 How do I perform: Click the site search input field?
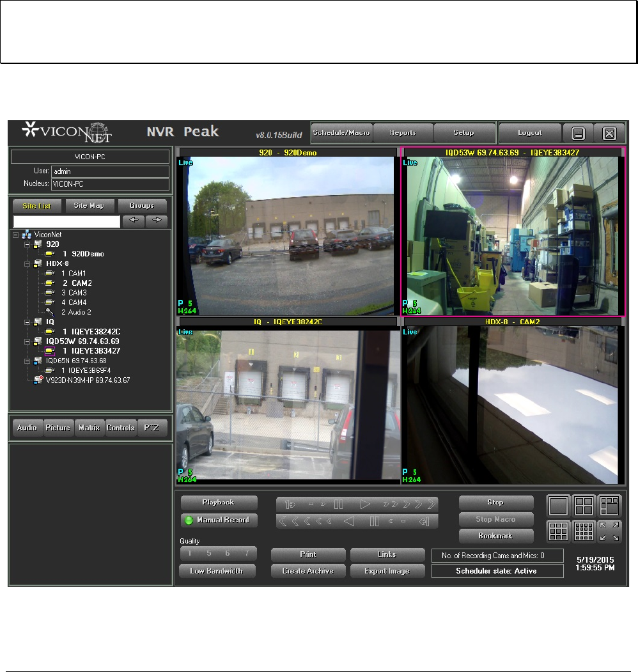pyautogui.click(x=67, y=221)
